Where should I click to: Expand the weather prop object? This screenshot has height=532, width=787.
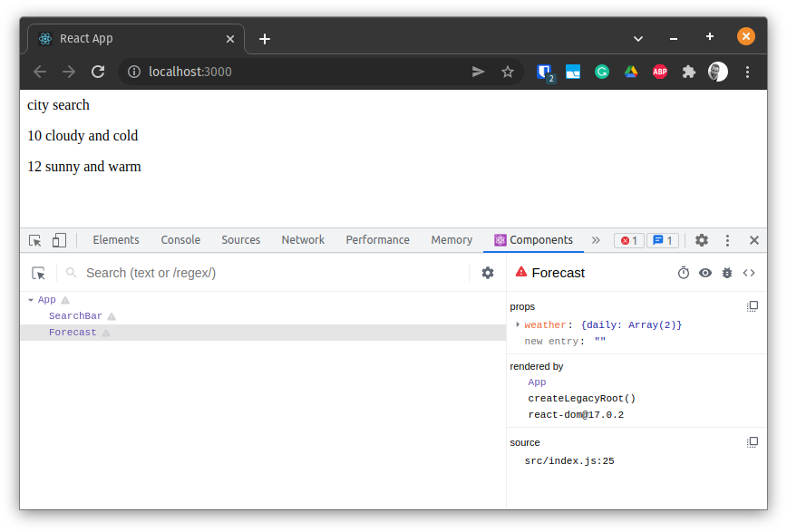tap(518, 324)
